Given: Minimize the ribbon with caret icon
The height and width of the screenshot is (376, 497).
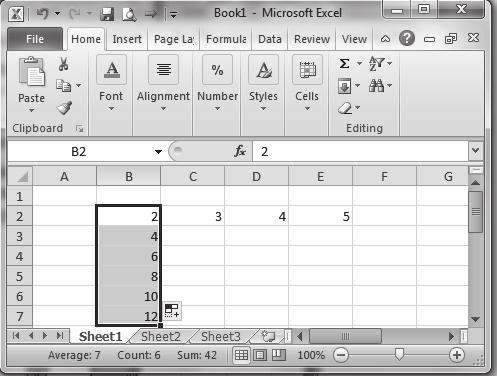Looking at the screenshot, I should click(x=385, y=39).
